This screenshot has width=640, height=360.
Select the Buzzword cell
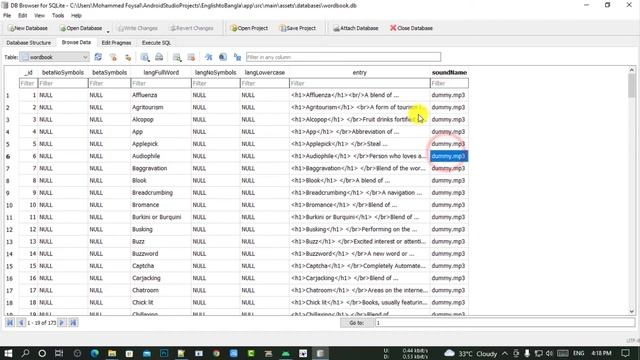[161, 254]
